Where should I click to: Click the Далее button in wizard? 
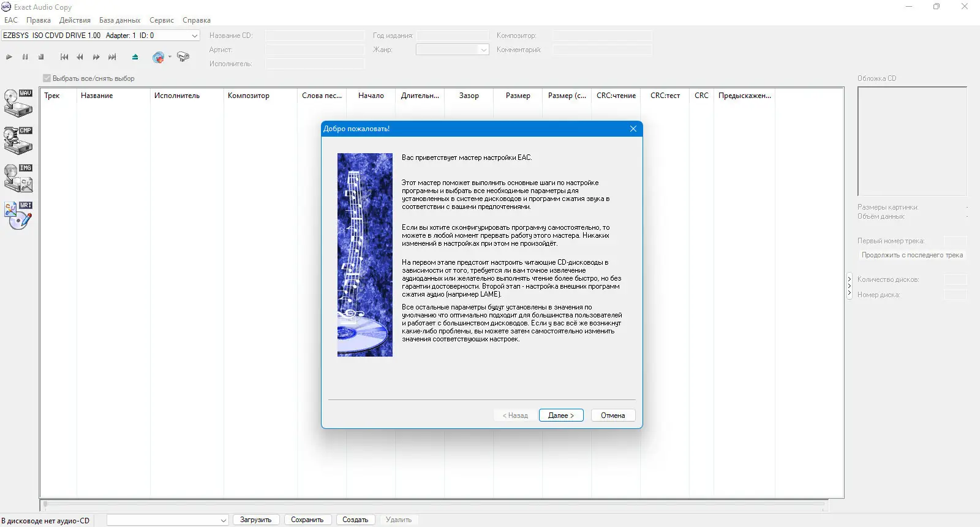coord(561,415)
